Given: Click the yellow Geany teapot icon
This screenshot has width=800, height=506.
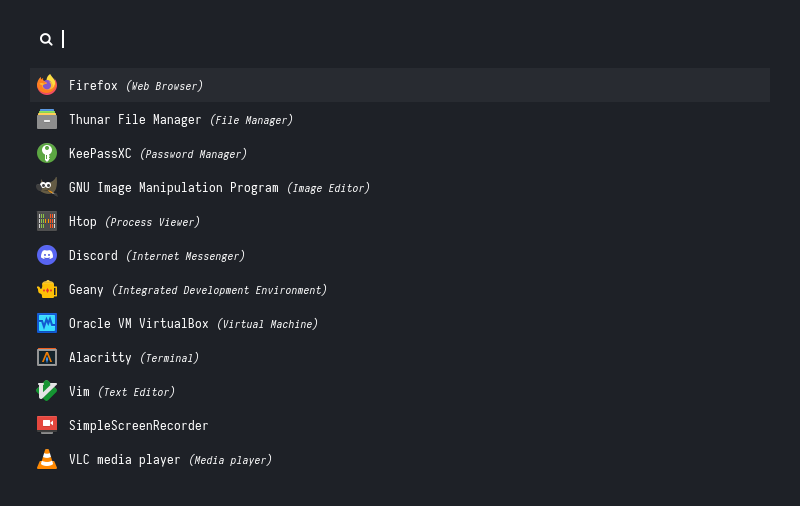Looking at the screenshot, I should (47, 289).
